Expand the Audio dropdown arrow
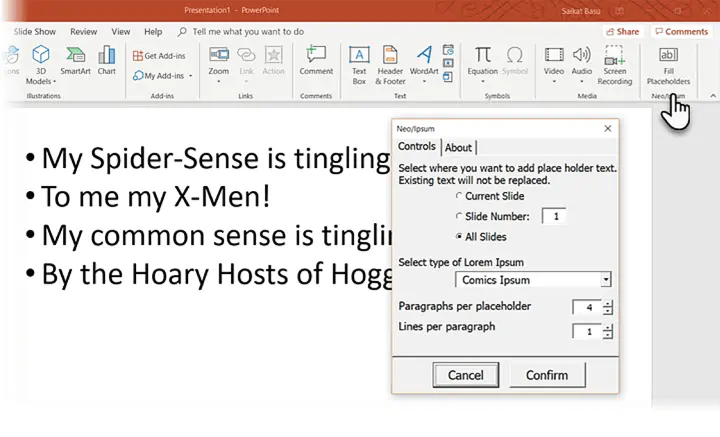This screenshot has width=720, height=437. [581, 82]
